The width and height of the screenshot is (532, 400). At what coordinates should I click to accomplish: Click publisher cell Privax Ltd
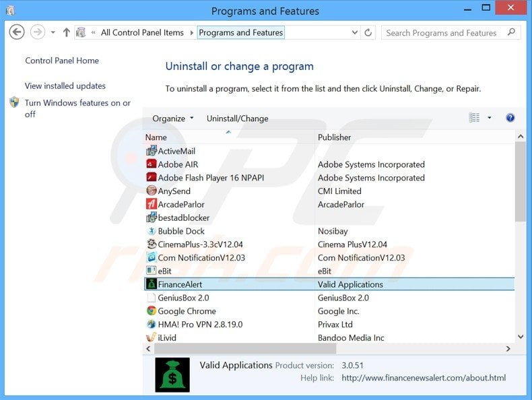pyautogui.click(x=335, y=325)
